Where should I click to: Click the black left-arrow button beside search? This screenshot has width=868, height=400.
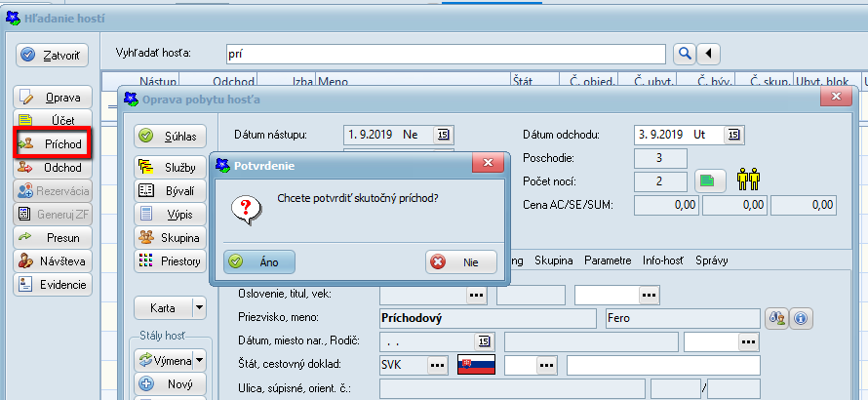coord(709,53)
